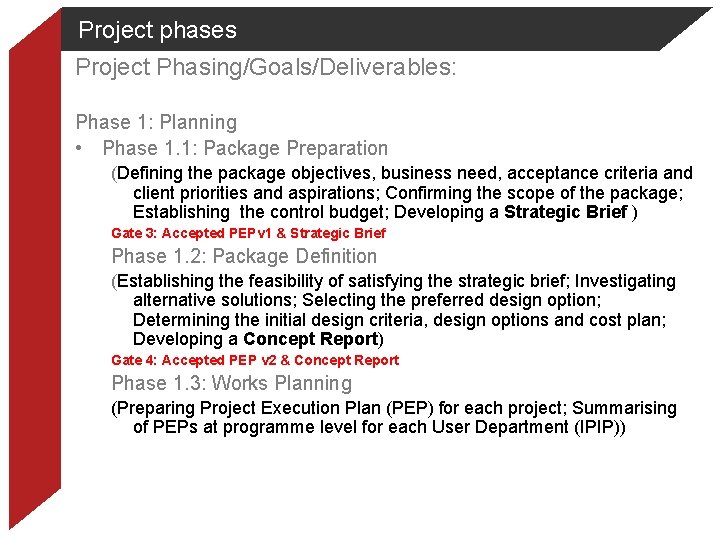Select 'Phase 1.3: Works Planning' heading
The image size is (720, 540).
[x=231, y=383]
